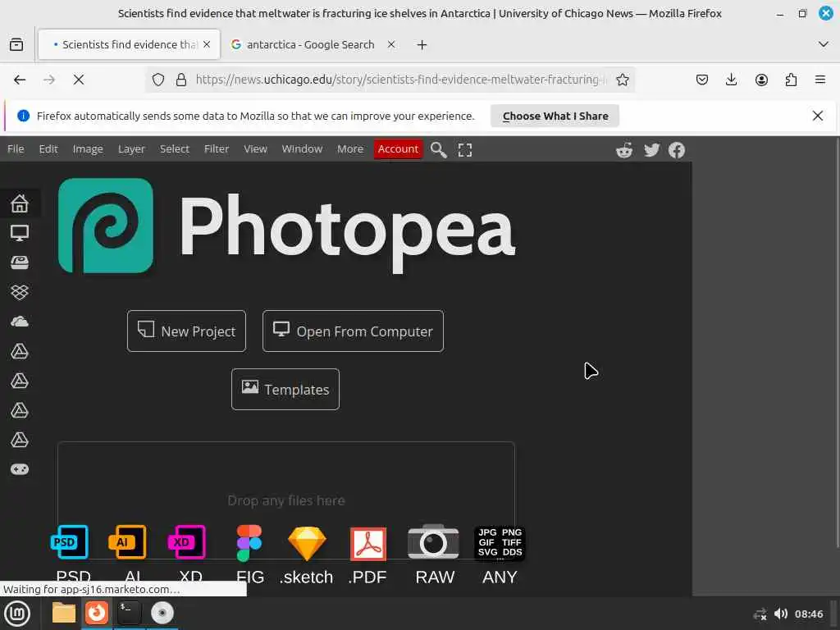840x630 pixels.
Task: Open the OneDrive cloud sidebar icon
Action: (x=20, y=322)
